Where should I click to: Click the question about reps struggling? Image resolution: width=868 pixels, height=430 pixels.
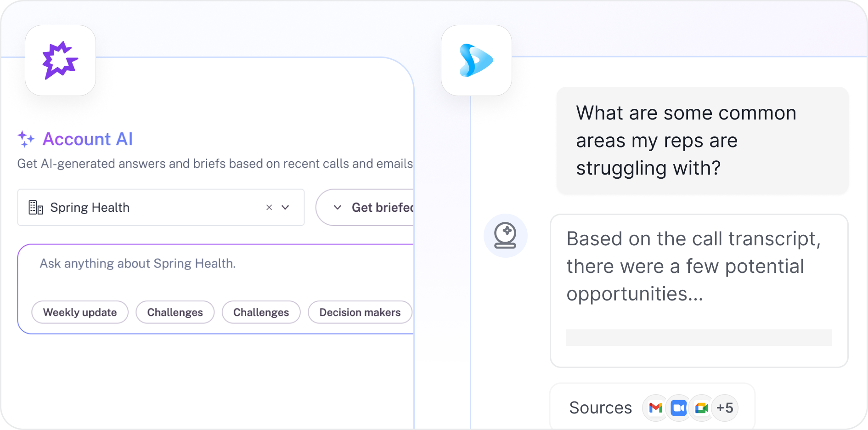click(702, 141)
